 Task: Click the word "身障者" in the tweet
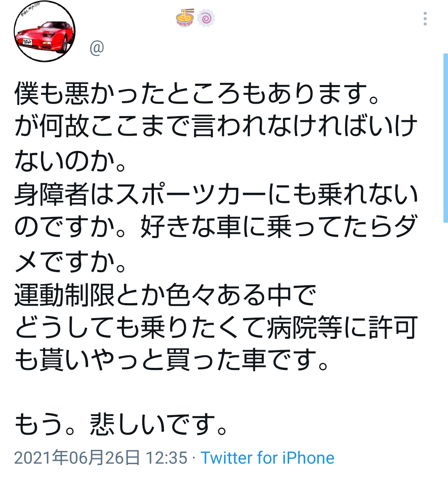point(52,194)
